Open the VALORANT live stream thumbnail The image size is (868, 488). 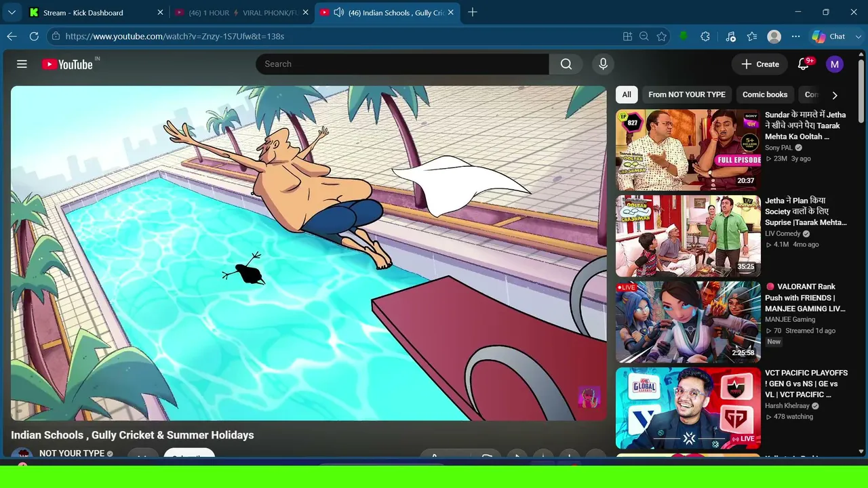[688, 322]
